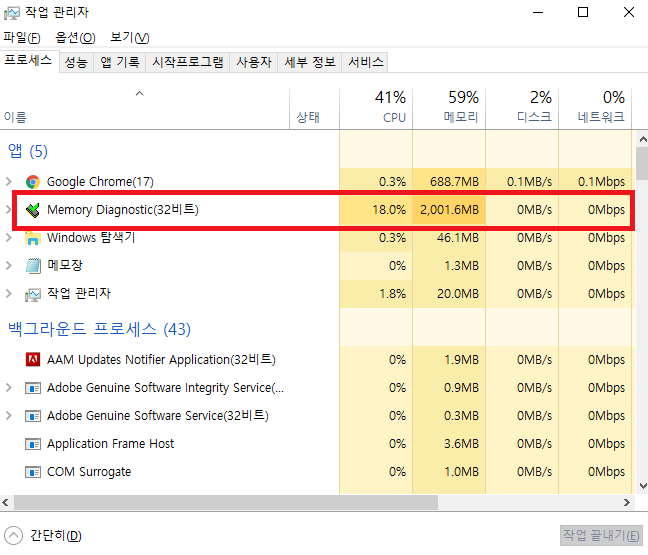Click the Task Manager title bar icon
648x555 pixels.
(x=12, y=13)
